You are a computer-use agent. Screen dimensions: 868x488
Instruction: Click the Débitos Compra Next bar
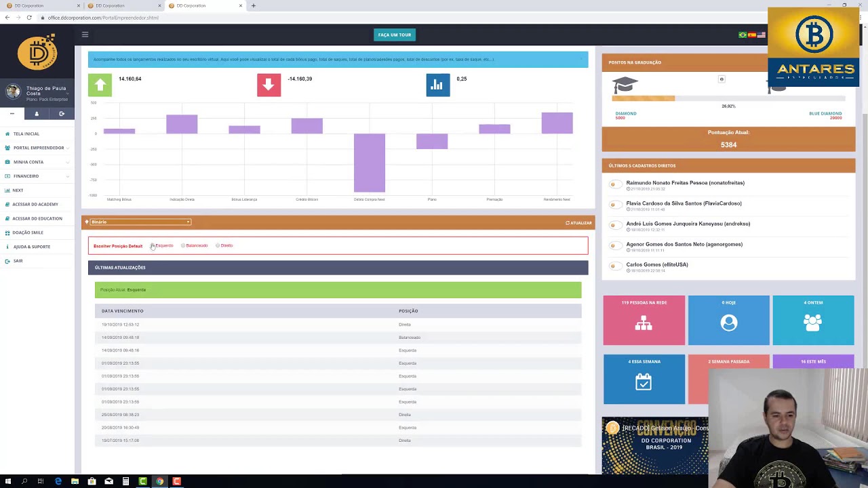point(370,163)
